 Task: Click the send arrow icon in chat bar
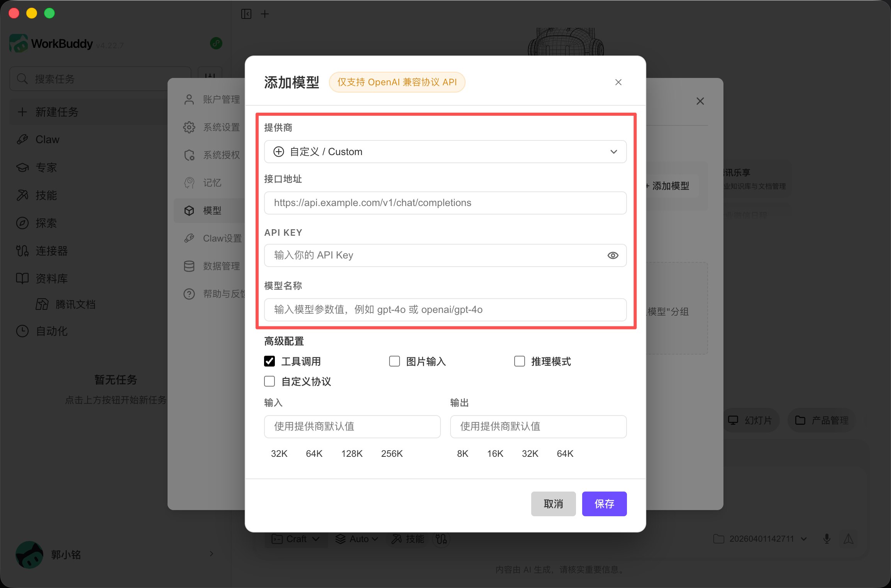point(849,539)
